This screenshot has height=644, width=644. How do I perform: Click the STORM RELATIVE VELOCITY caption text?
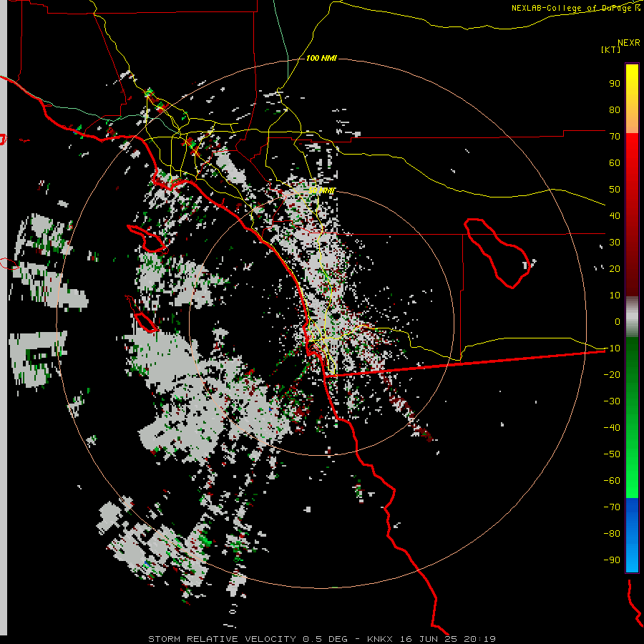click(x=222, y=639)
